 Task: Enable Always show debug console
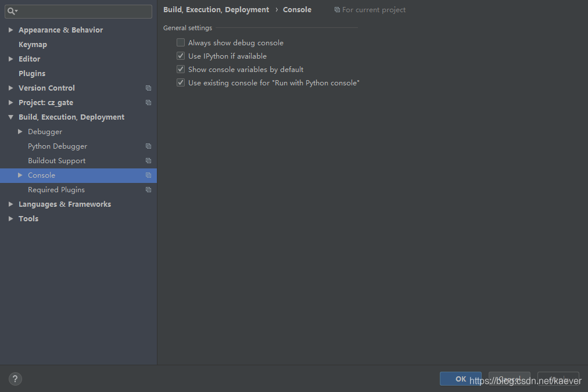click(x=181, y=43)
